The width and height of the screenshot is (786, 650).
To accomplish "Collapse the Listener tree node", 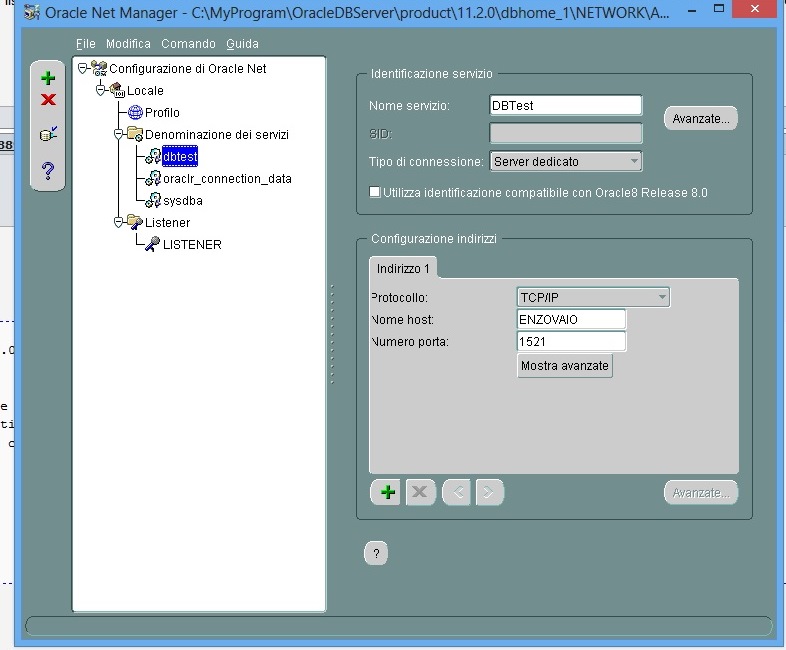I will 119,222.
